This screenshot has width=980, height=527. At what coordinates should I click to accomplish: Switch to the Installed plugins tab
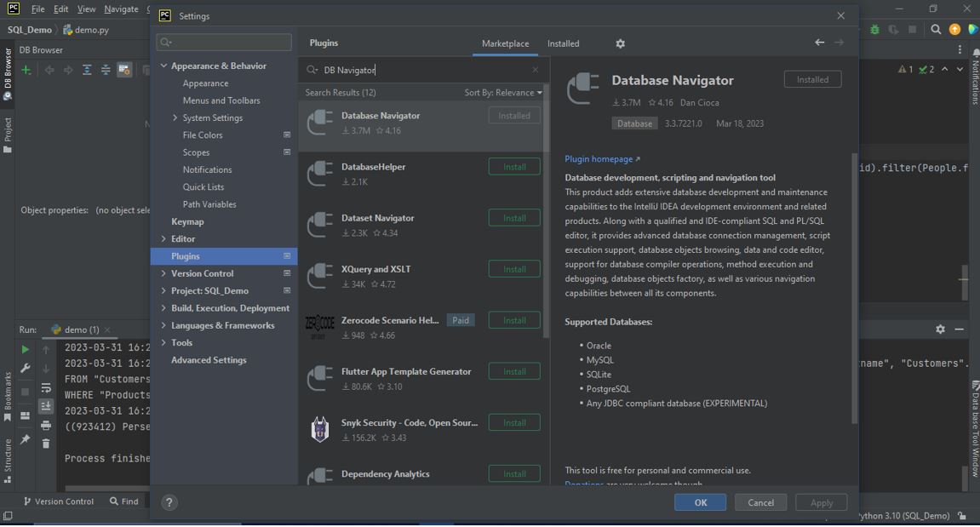coord(563,43)
